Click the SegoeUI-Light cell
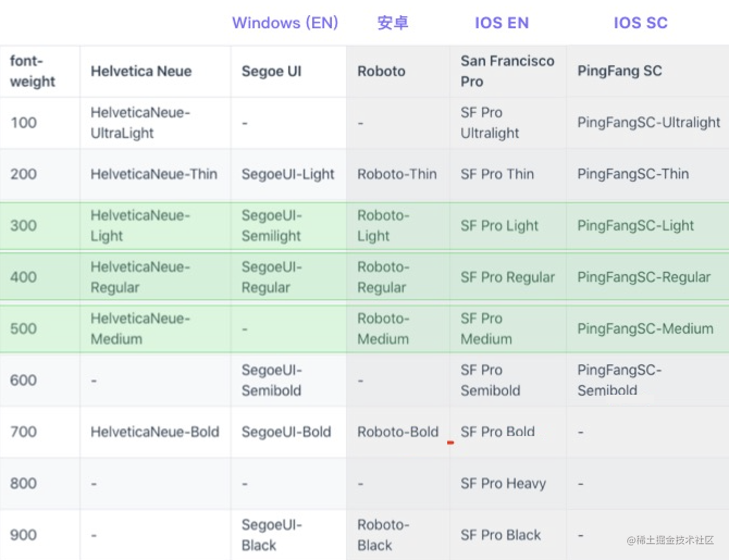 coord(288,175)
